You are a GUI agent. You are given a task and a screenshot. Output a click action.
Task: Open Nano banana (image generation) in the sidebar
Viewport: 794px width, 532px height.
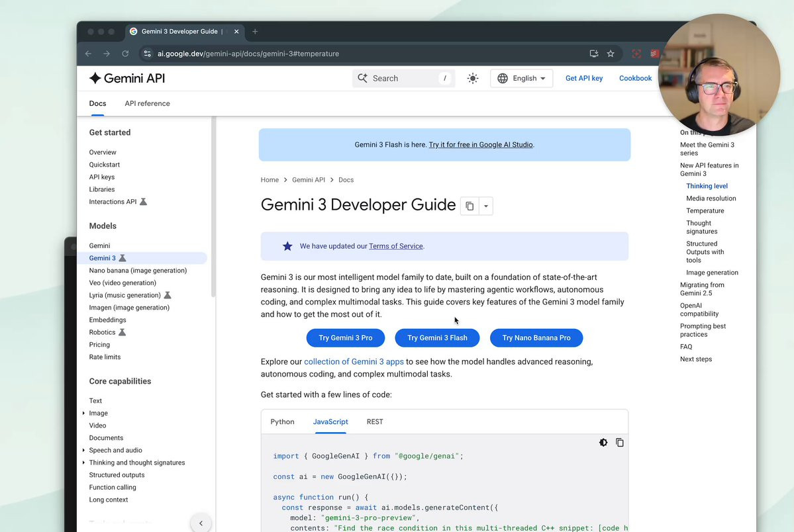138,271
